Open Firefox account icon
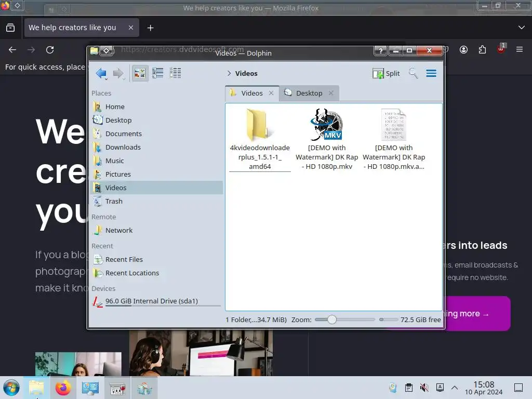This screenshot has height=399, width=532. coord(463,50)
